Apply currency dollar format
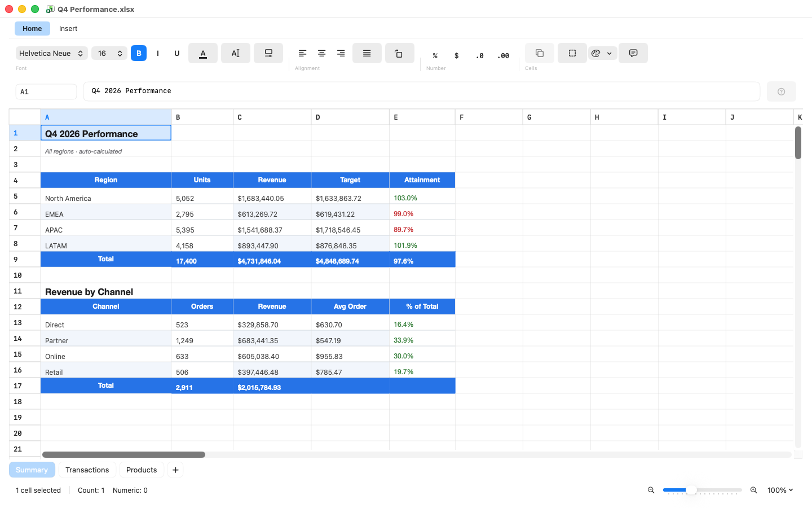This screenshot has width=812, height=508. pyautogui.click(x=457, y=55)
